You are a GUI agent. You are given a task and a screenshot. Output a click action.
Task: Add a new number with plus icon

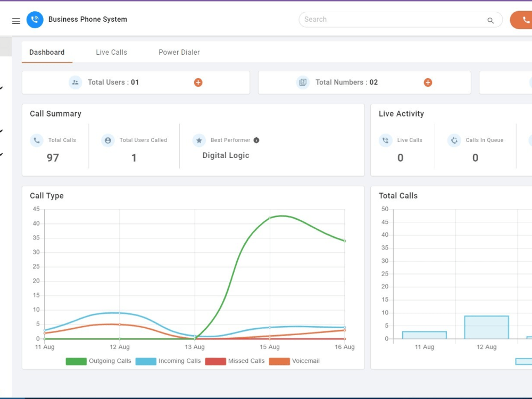pos(428,82)
